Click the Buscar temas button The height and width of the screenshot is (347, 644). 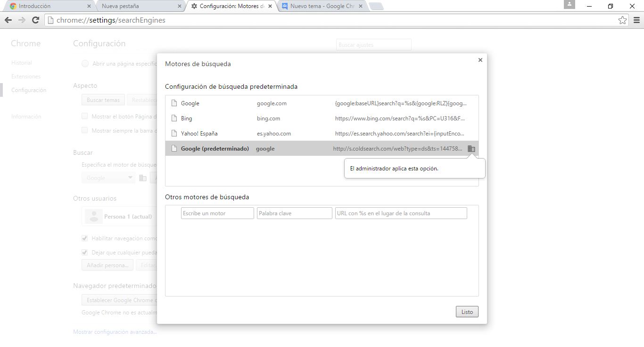(103, 100)
